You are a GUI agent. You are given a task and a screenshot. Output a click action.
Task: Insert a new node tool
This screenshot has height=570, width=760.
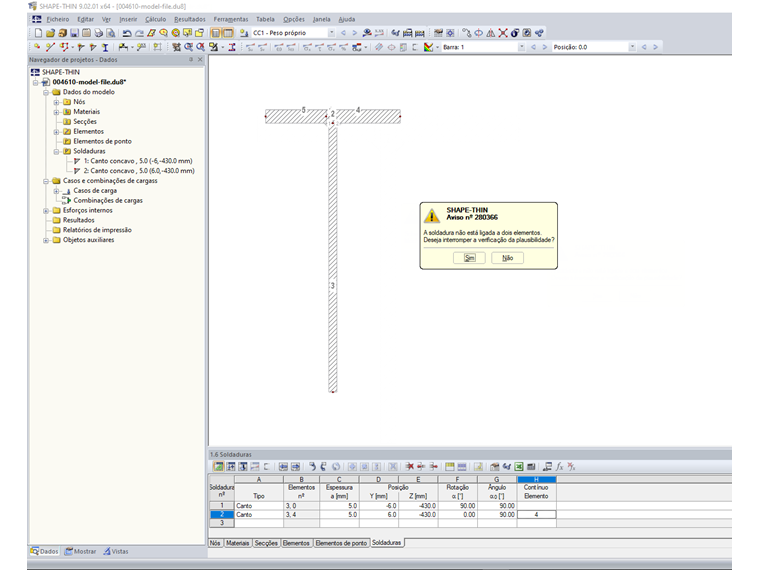(37, 47)
